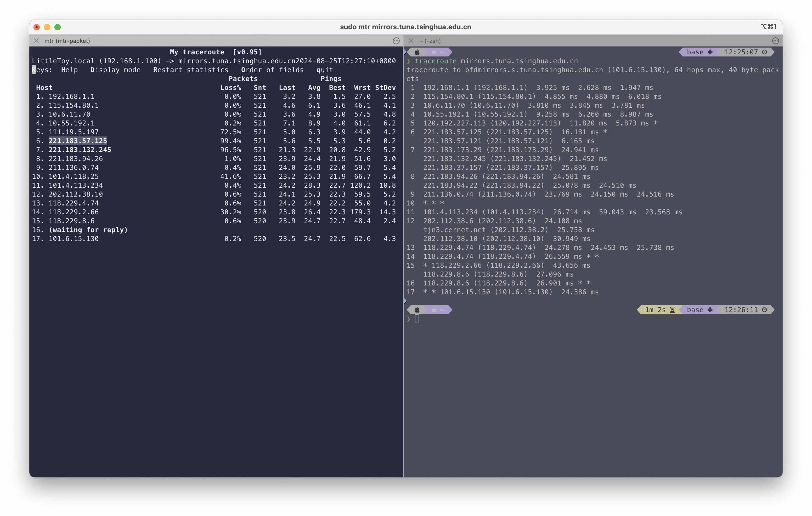
Task: Close the mtr (mtr-packet) pane
Action: (36, 41)
